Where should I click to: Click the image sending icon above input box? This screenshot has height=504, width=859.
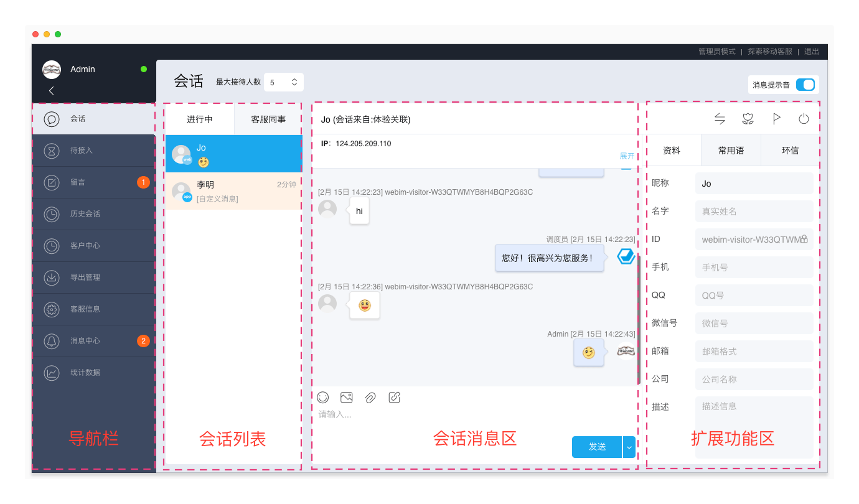coord(346,397)
